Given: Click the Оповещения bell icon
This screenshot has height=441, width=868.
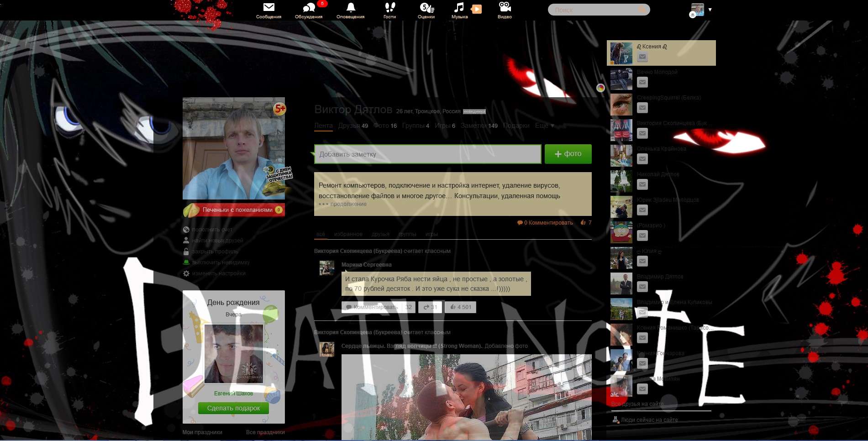Looking at the screenshot, I should tap(351, 7).
